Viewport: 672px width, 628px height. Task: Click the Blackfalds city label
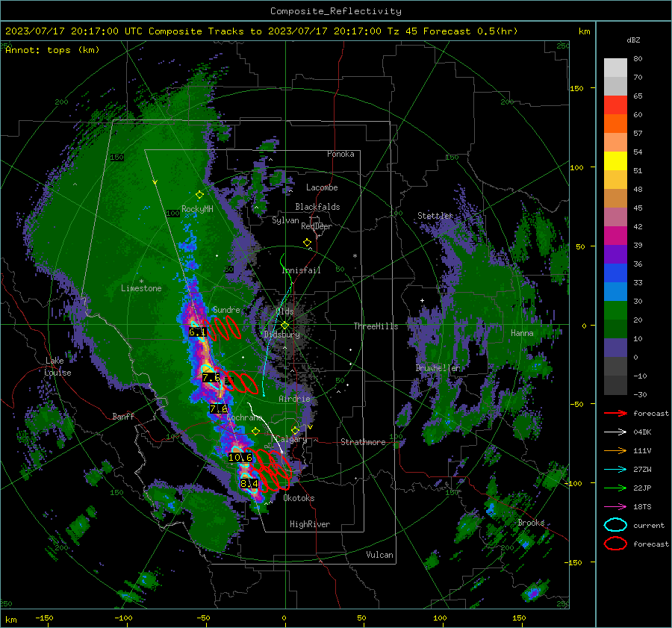(x=317, y=207)
